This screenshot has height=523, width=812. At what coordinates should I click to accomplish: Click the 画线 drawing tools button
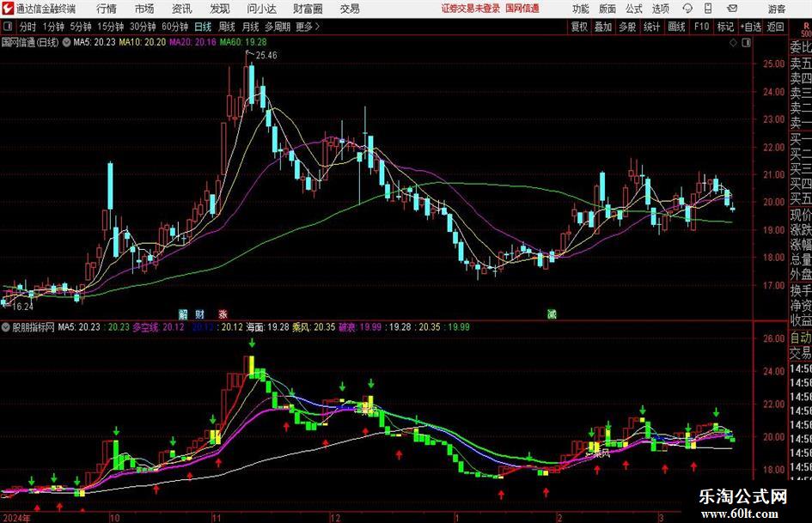click(x=676, y=27)
